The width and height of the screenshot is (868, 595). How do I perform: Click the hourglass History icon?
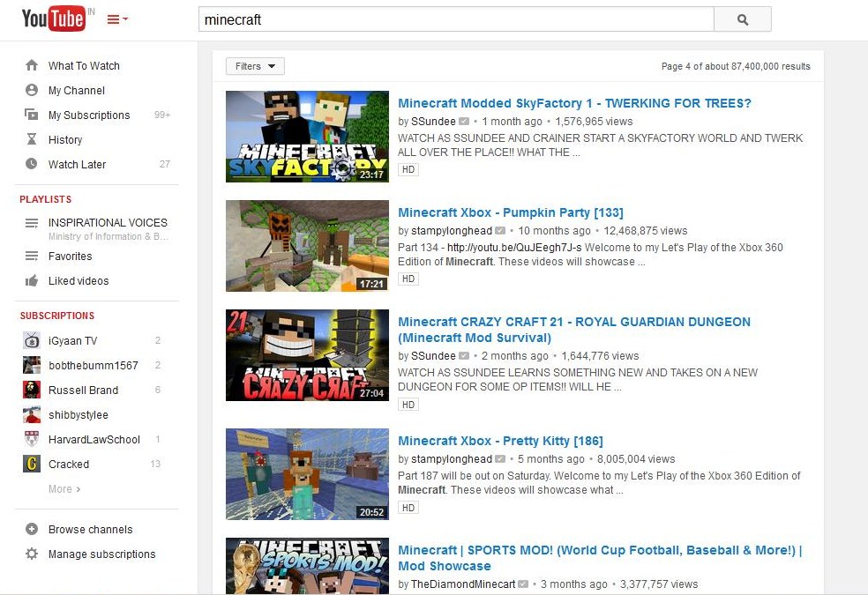(32, 139)
